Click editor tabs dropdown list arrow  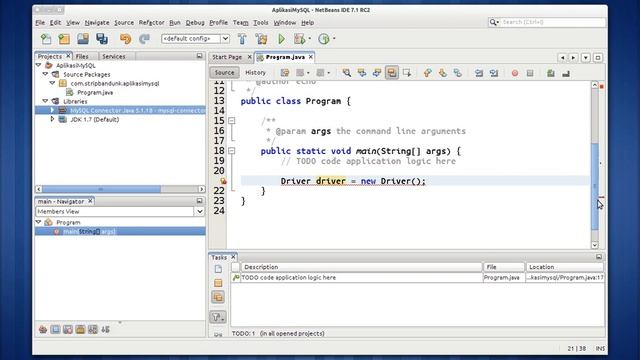(586, 58)
